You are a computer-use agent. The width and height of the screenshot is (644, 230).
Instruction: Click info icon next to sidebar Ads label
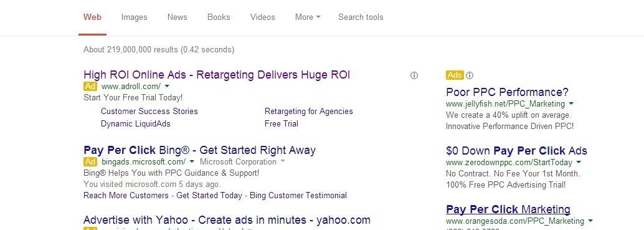pos(470,75)
